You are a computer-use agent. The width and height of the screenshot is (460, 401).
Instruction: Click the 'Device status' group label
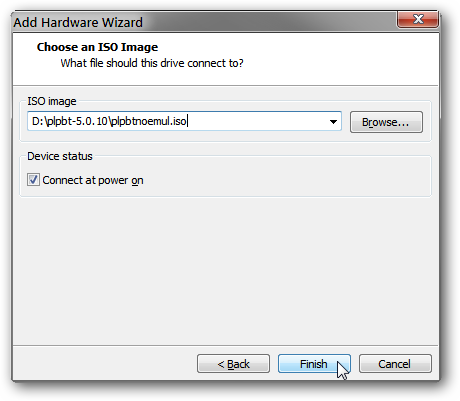60,156
